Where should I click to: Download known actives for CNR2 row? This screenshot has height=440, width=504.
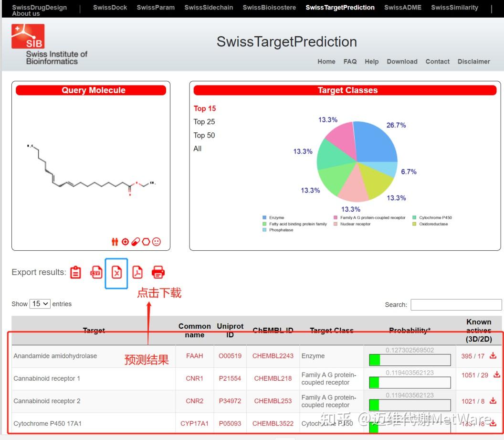click(x=493, y=400)
